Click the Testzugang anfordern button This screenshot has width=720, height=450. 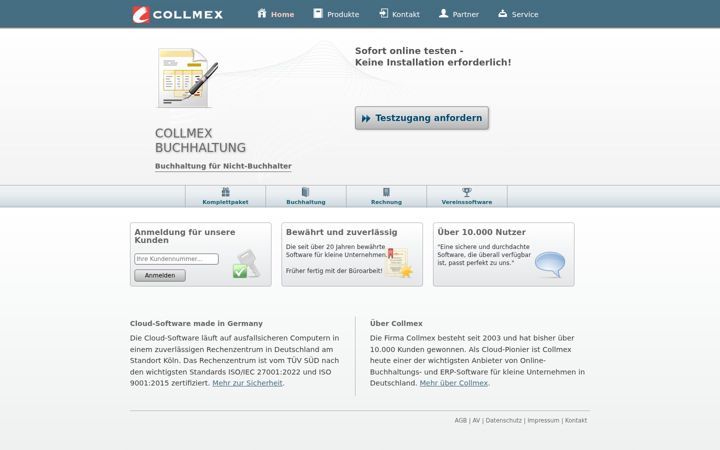point(422,118)
